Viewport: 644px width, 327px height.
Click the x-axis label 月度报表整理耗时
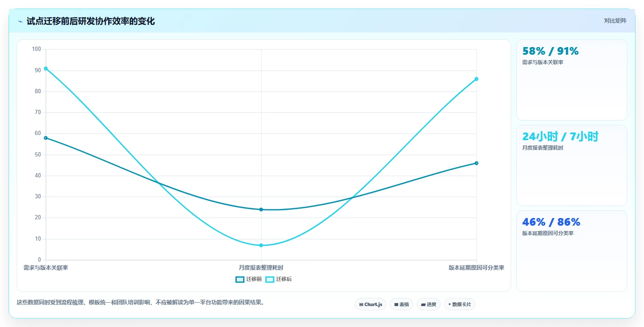(261, 268)
